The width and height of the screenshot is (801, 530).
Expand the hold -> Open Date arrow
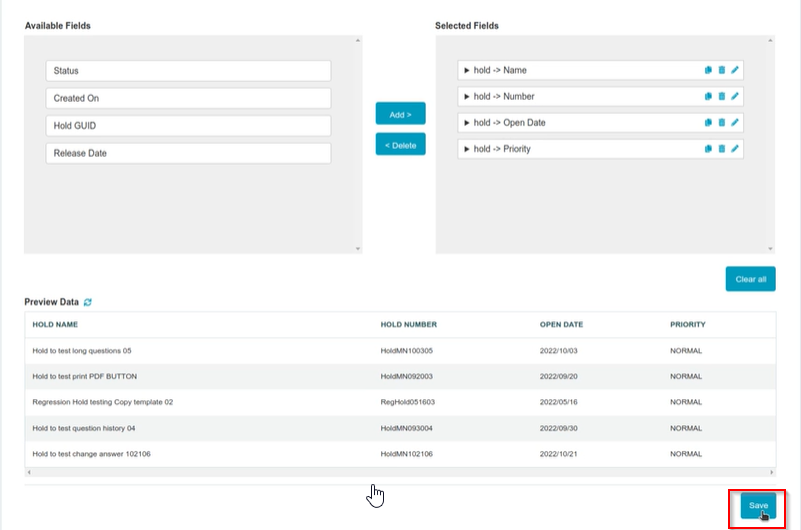pyautogui.click(x=466, y=123)
